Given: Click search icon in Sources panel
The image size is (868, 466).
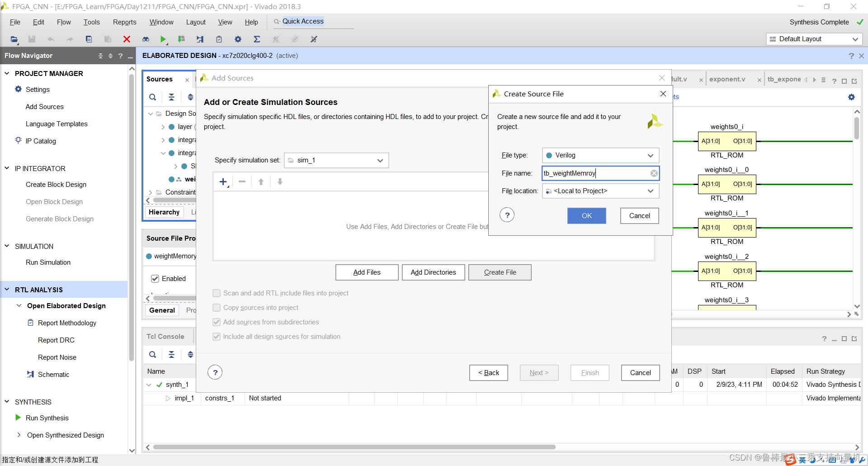Looking at the screenshot, I should tap(153, 97).
